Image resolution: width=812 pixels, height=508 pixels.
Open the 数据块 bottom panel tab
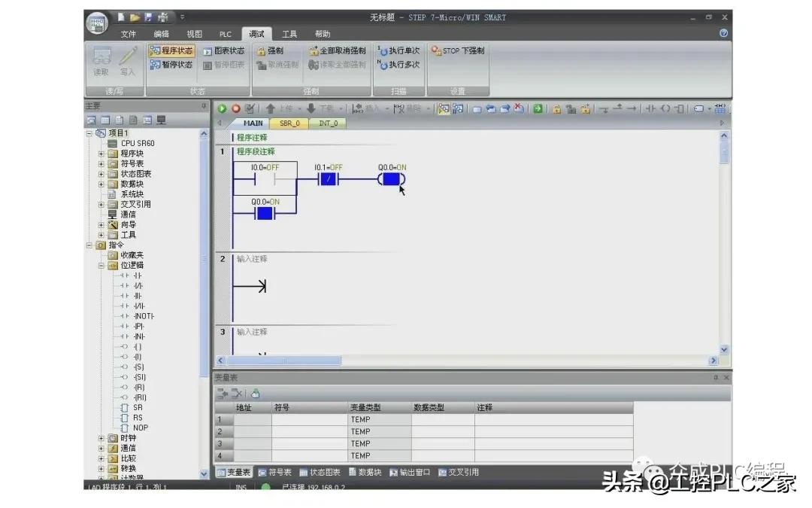[x=365, y=472]
